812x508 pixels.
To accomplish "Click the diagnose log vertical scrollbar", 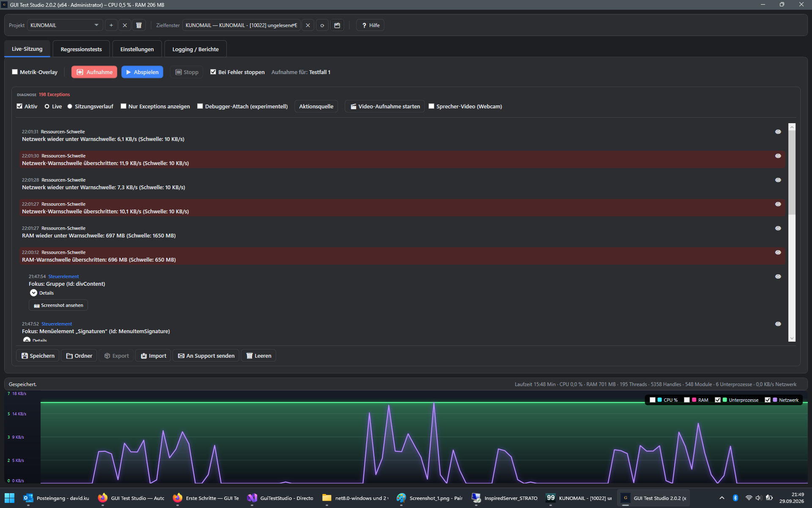I will (x=792, y=232).
